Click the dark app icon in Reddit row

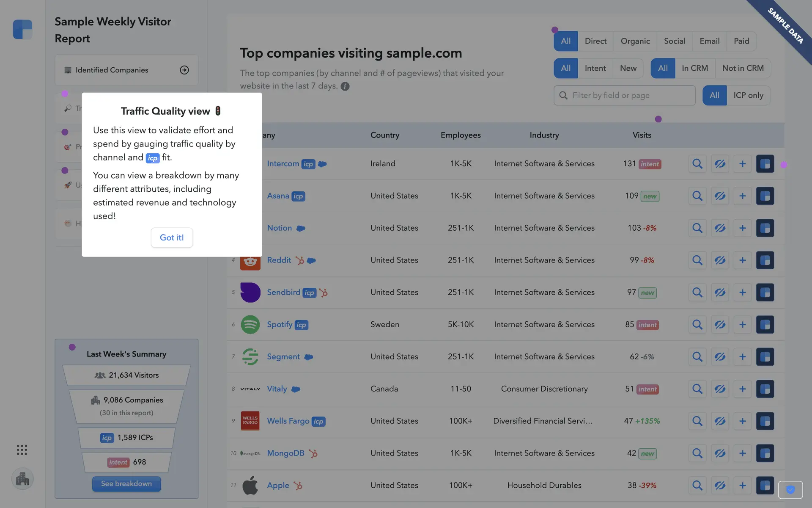(765, 260)
